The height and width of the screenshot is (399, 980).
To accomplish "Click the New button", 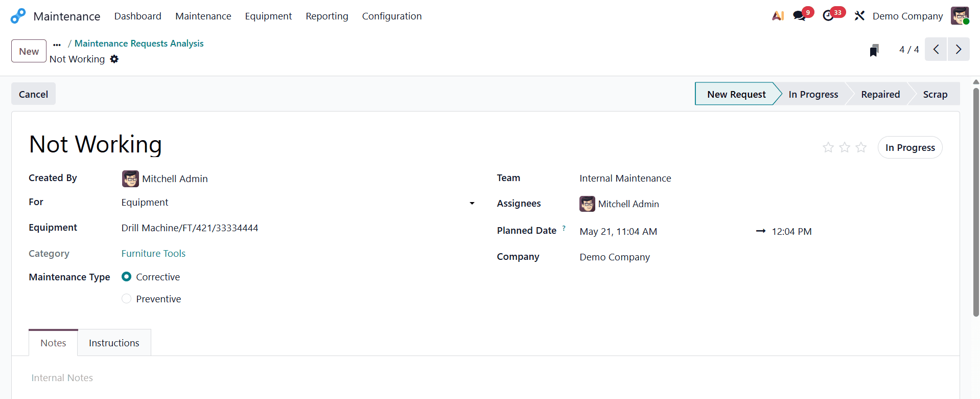I will [29, 51].
